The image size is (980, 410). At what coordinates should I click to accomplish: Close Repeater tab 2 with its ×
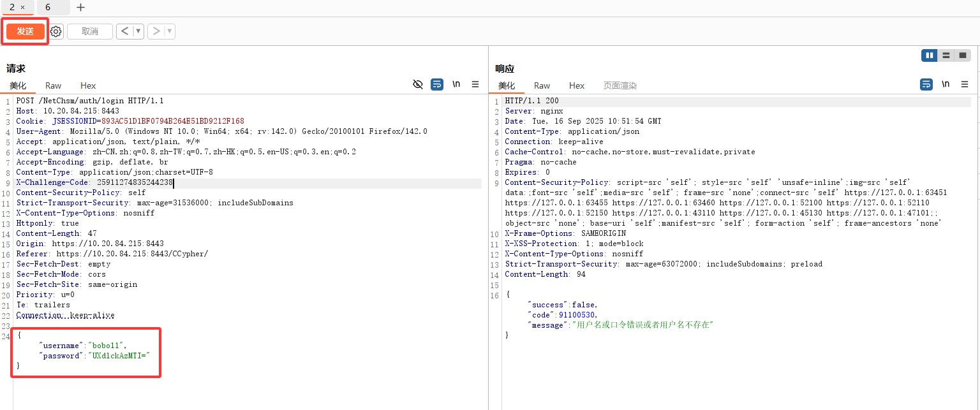[22, 7]
